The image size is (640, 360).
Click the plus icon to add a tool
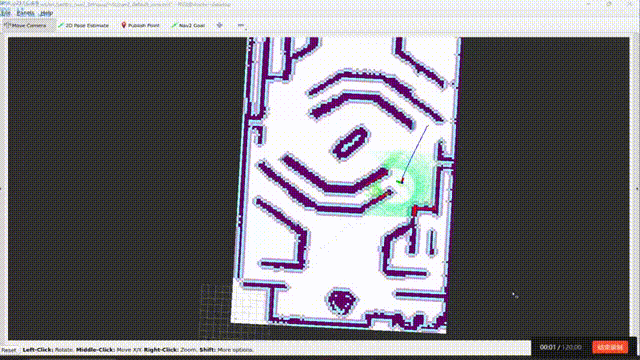click(x=220, y=25)
